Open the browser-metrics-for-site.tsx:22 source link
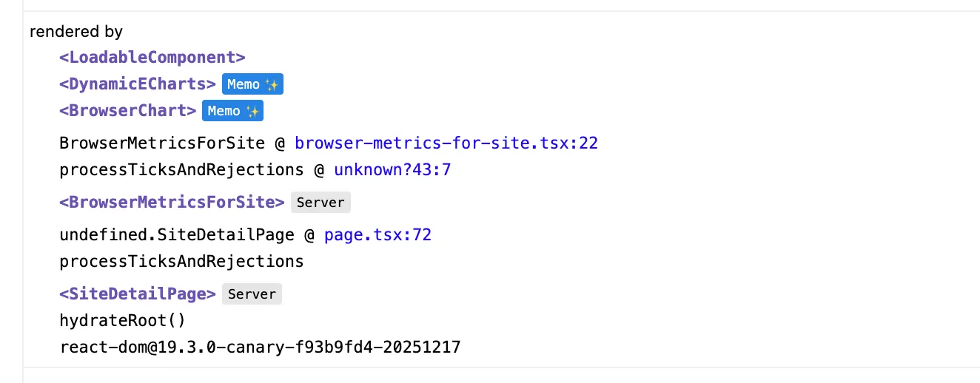This screenshot has width=980, height=383. pyautogui.click(x=446, y=143)
